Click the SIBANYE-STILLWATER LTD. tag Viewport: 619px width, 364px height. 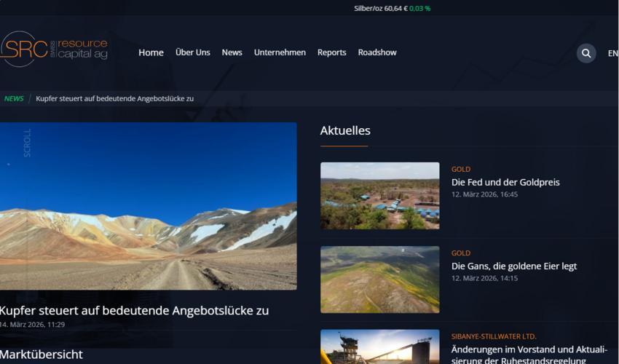[494, 337]
